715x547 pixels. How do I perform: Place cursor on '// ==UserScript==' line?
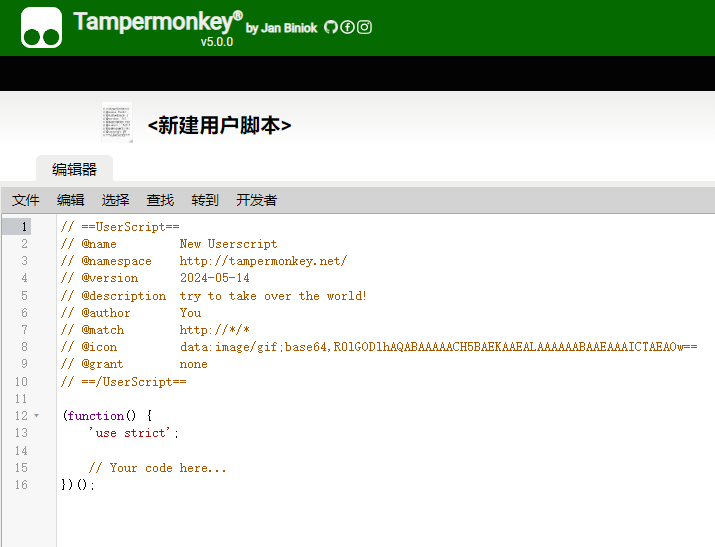pyautogui.click(x=120, y=227)
